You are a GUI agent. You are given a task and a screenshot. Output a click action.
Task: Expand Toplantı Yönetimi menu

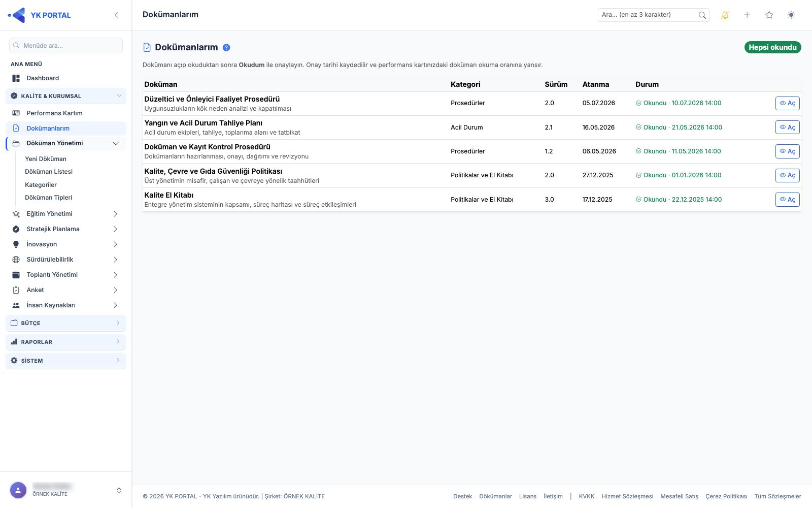click(66, 275)
